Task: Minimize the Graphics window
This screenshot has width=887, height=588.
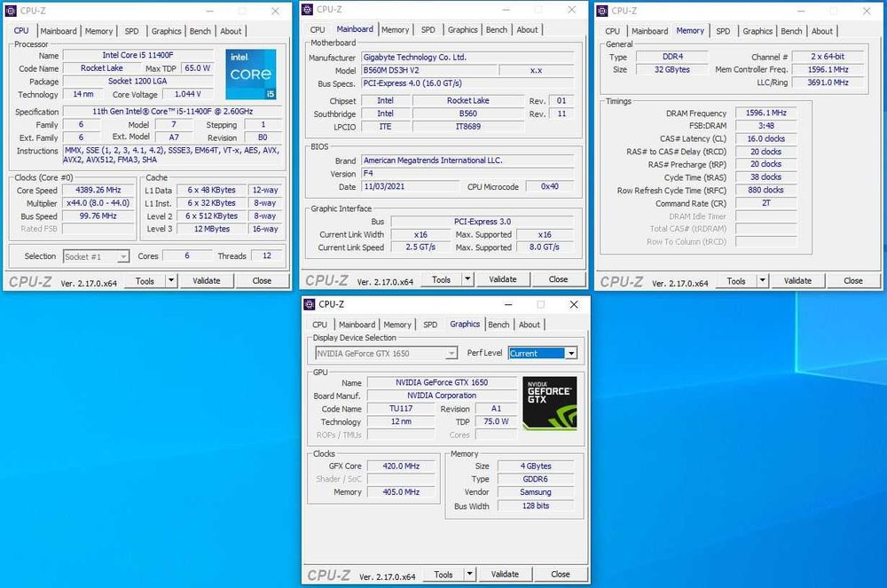Action: pos(508,304)
